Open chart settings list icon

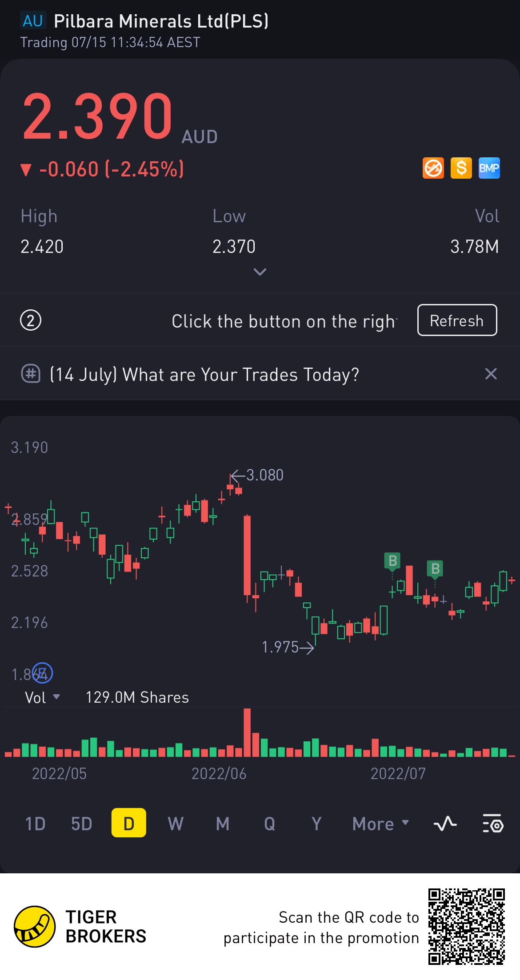pos(492,824)
